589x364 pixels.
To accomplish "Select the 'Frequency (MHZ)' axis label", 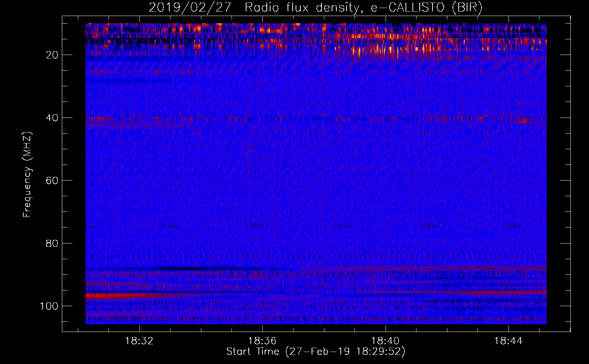I will point(27,175).
